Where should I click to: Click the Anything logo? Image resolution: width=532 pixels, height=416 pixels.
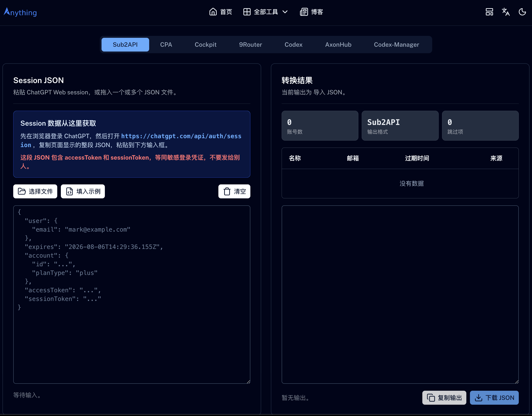(x=20, y=12)
